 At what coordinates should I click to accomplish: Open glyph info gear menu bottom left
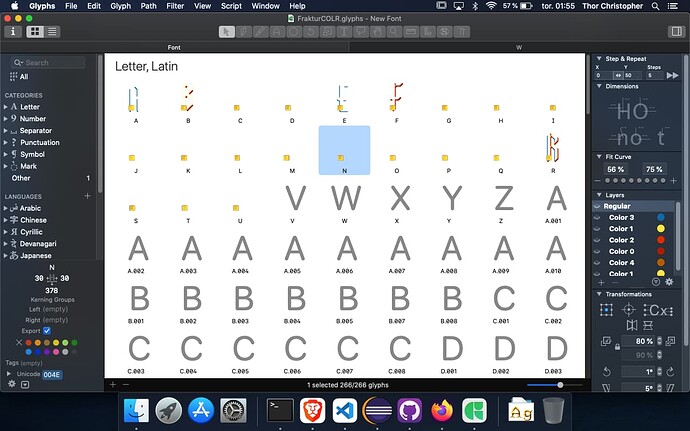coord(11,384)
